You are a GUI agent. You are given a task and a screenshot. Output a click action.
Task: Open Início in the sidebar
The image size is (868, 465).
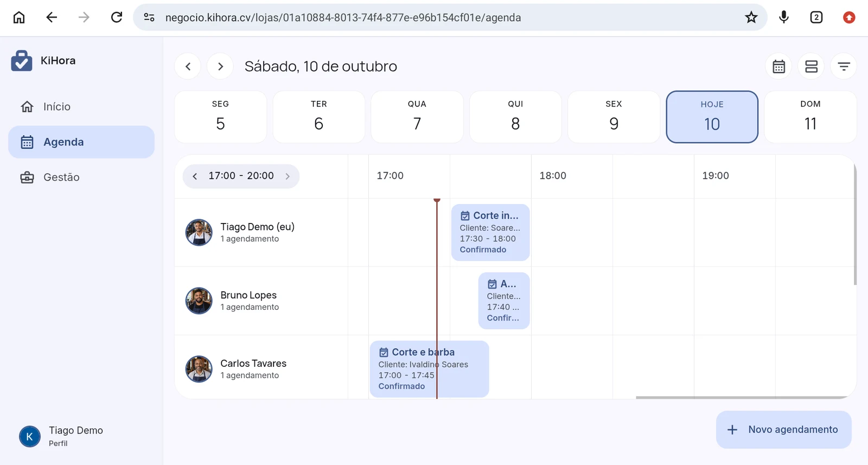pyautogui.click(x=81, y=107)
